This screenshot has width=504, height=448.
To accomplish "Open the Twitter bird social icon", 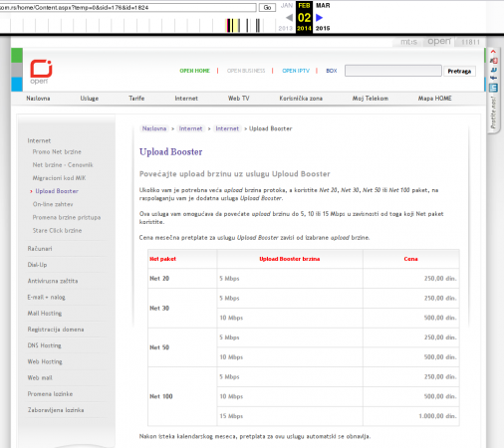I will point(494,70).
